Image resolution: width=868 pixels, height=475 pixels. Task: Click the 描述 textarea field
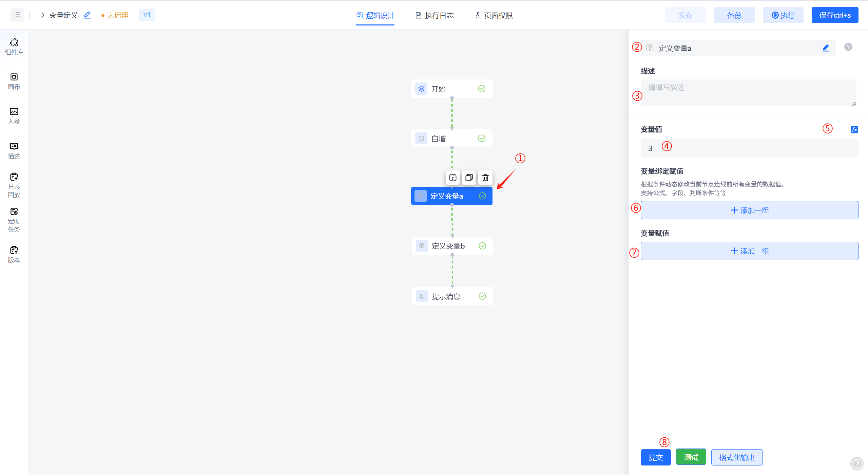tap(748, 92)
